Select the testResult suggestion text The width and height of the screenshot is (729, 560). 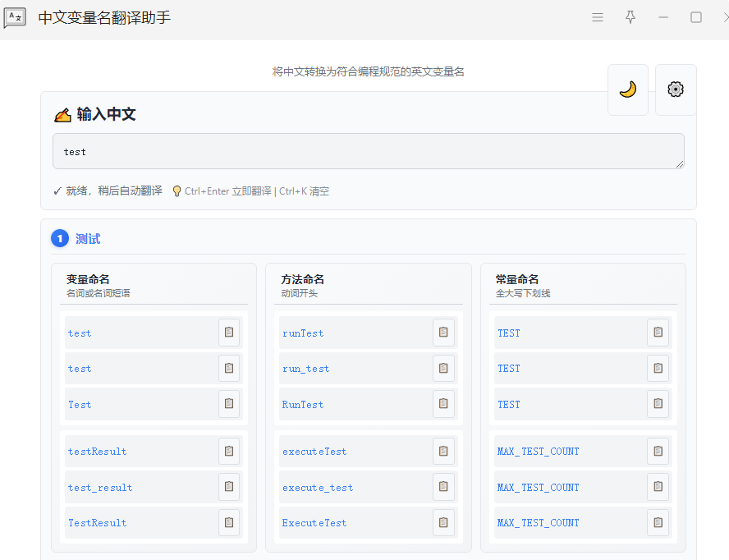(98, 452)
